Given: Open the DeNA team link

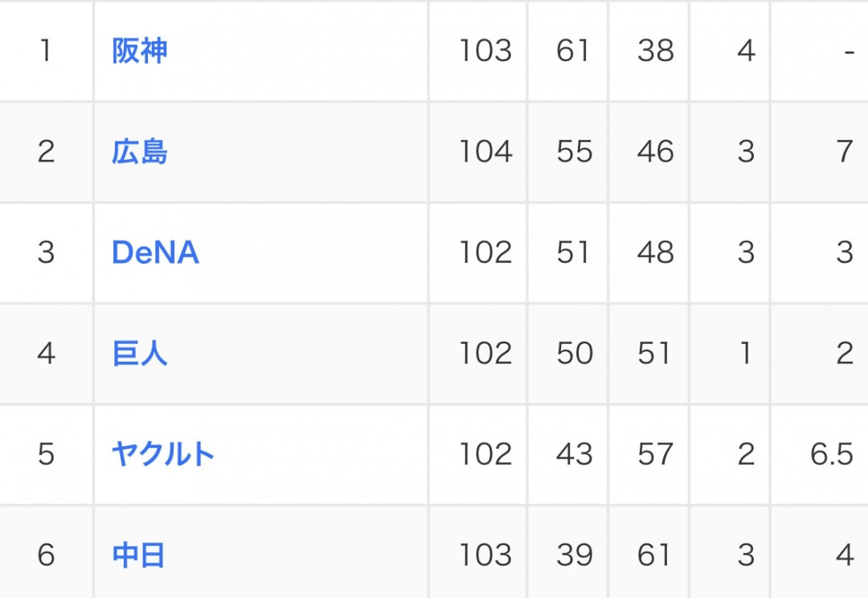Looking at the screenshot, I should click(x=156, y=252).
